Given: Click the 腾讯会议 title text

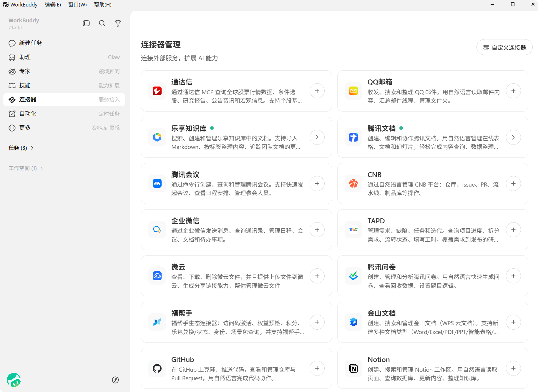Looking at the screenshot, I should click(x=185, y=175).
